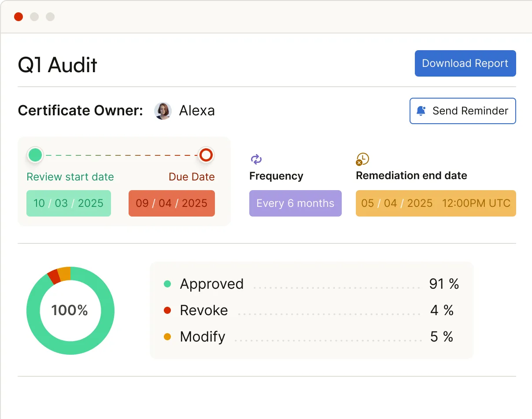This screenshot has height=419, width=532.
Task: Close the window with red button
Action: pyautogui.click(x=18, y=17)
